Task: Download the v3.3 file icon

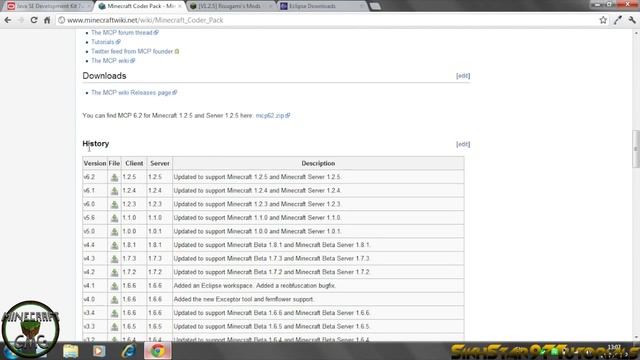Action: coord(114,327)
